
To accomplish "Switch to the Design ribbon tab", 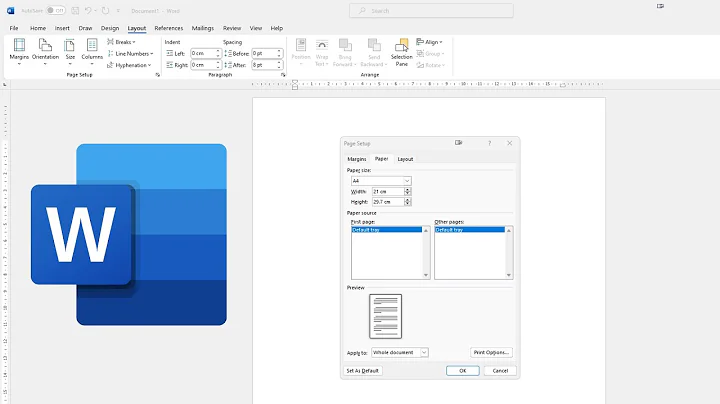I will coord(110,28).
